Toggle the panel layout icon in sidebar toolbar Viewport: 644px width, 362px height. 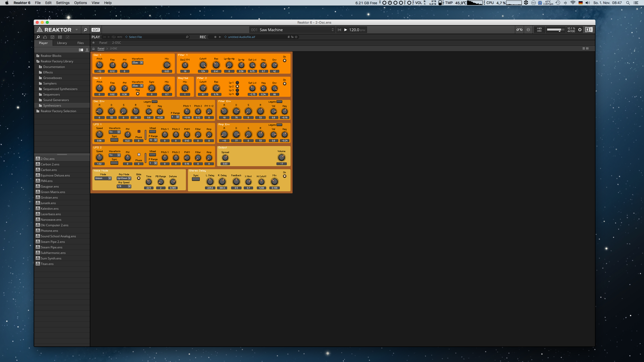[60, 37]
